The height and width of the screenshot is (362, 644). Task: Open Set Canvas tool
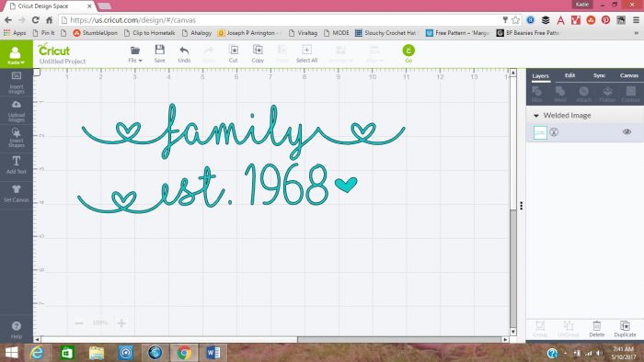(x=17, y=194)
